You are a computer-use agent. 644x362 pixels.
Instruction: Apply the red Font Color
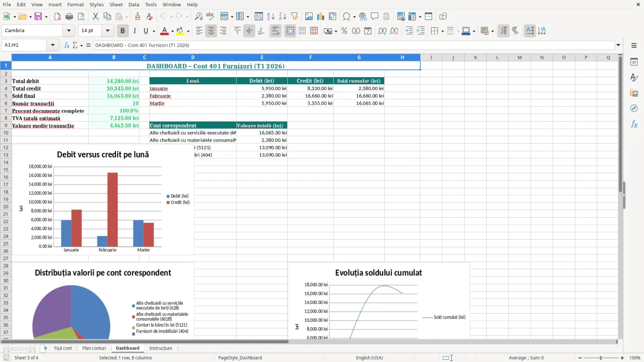pyautogui.click(x=164, y=31)
